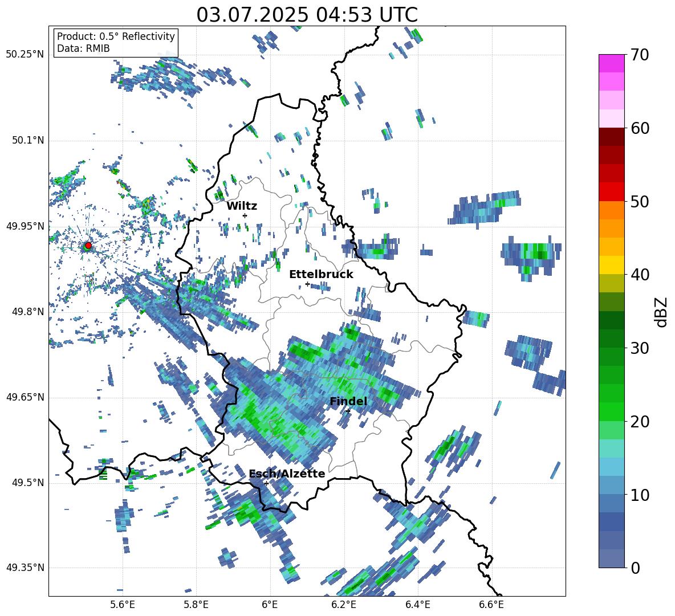The width and height of the screenshot is (675, 616).
Task: Click the 'Product: 0.5° Reflectivity' legend text
Action: click(x=116, y=36)
